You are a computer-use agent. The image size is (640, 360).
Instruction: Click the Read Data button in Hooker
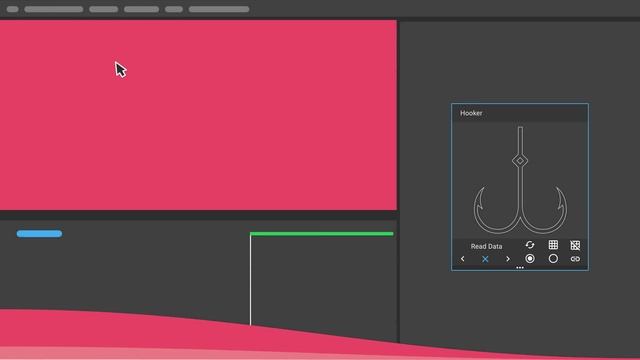click(x=486, y=246)
